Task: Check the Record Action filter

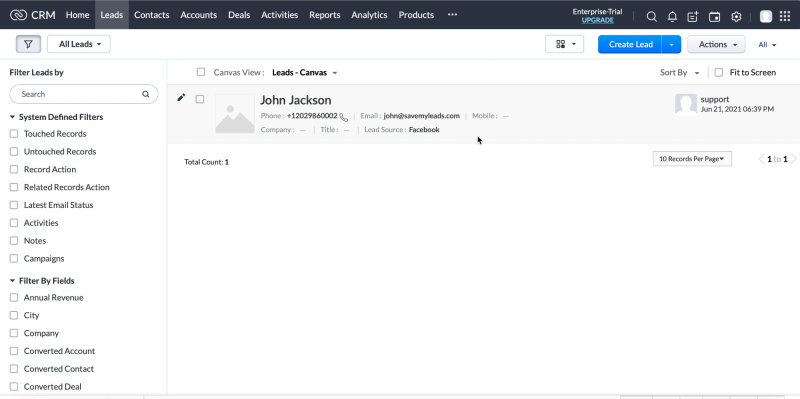Action: (14, 169)
